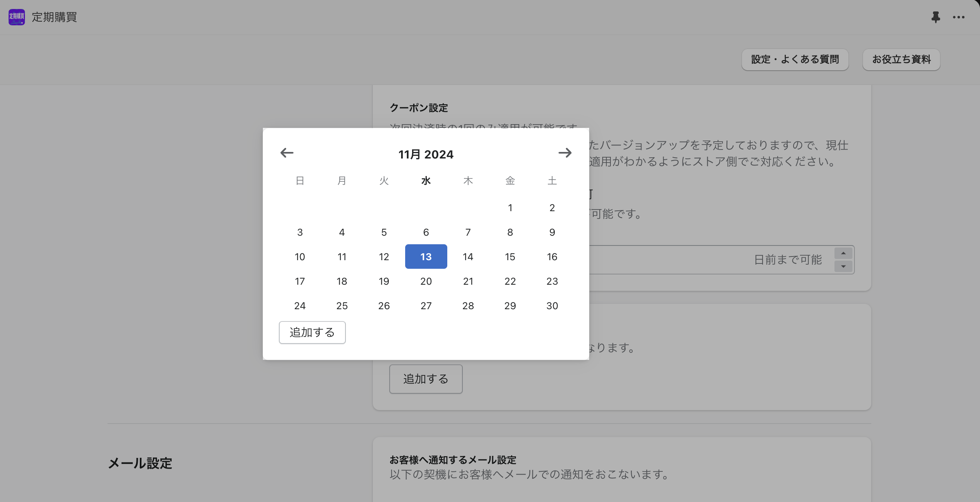Open お役立ち資料 resources
The width and height of the screenshot is (980, 502).
coord(901,60)
